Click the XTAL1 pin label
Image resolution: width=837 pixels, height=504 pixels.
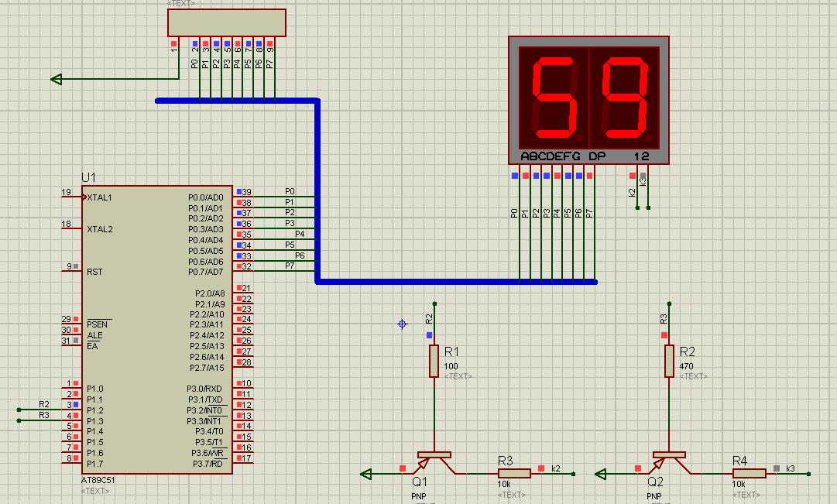[99, 197]
